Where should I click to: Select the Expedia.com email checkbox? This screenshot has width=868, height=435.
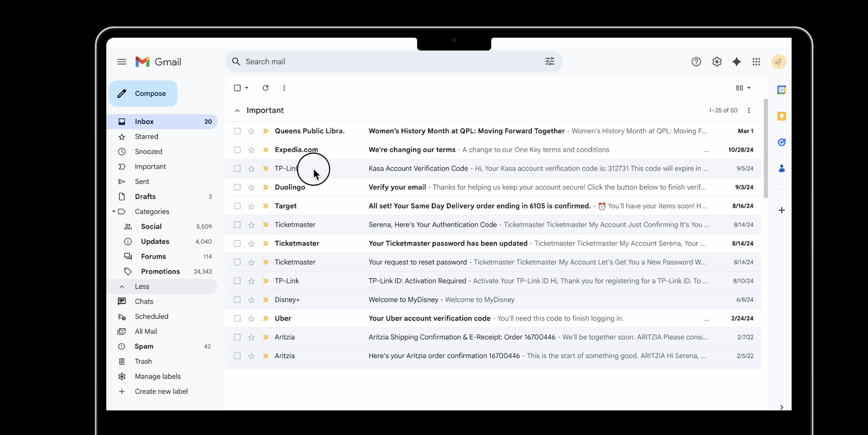tap(237, 150)
